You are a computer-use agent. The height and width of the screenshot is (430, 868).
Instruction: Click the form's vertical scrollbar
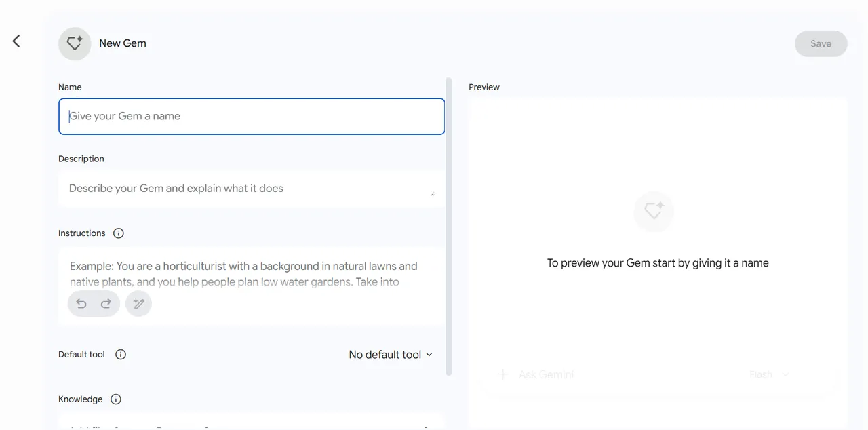click(x=448, y=227)
